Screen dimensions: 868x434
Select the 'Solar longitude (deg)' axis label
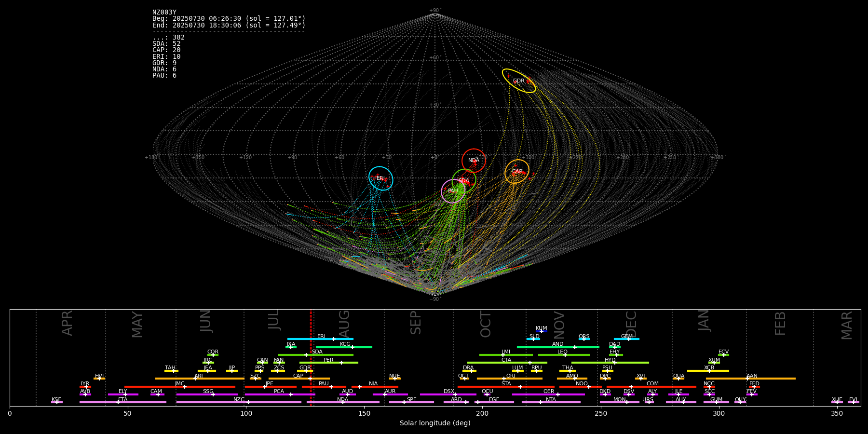(435, 423)
